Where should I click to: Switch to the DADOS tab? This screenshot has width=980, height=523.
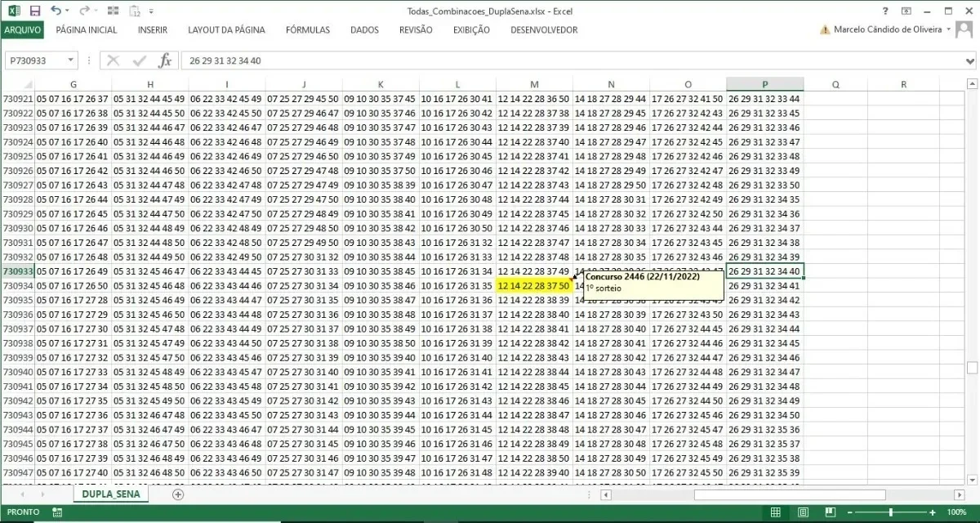[364, 30]
